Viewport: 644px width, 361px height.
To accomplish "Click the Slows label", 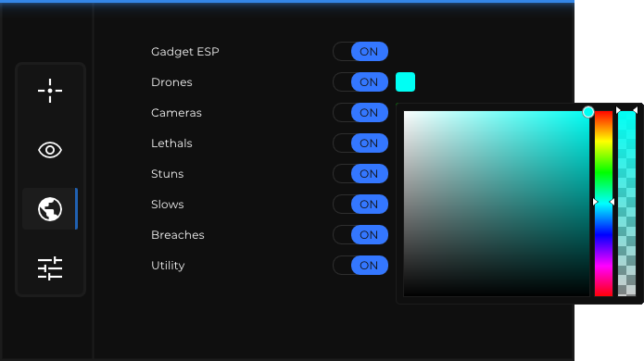I will tap(167, 205).
